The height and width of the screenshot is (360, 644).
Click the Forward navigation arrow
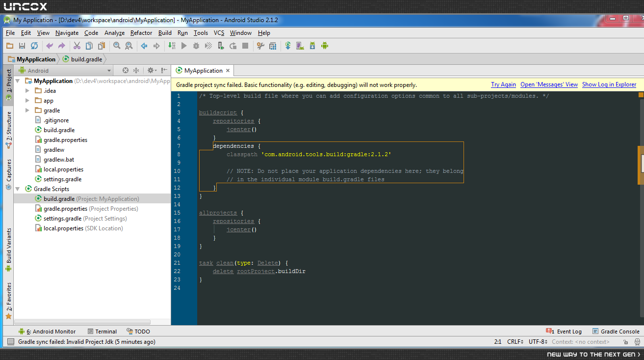tap(156, 46)
